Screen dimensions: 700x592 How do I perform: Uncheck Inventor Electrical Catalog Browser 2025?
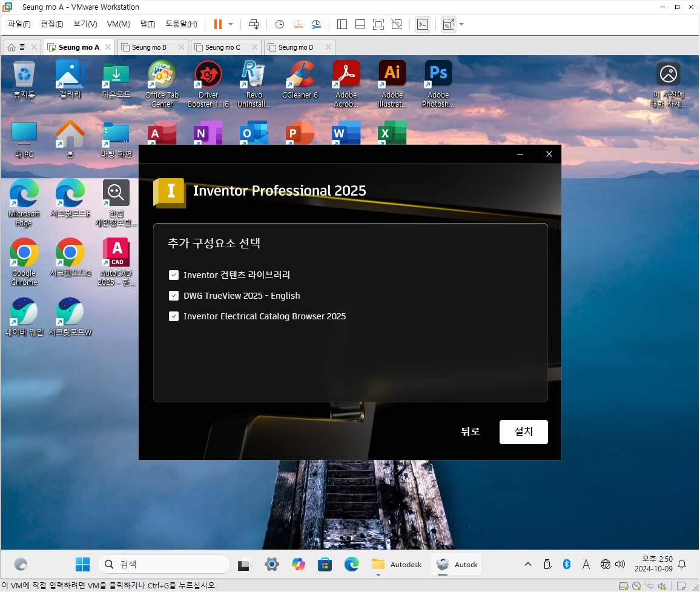(174, 316)
